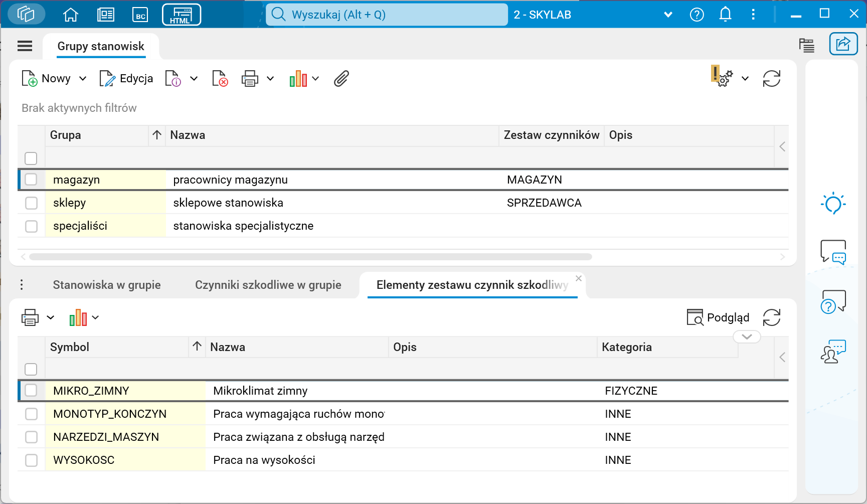The width and height of the screenshot is (867, 504).
Task: Expand the Nowy dropdown arrow
Action: pyautogui.click(x=83, y=78)
